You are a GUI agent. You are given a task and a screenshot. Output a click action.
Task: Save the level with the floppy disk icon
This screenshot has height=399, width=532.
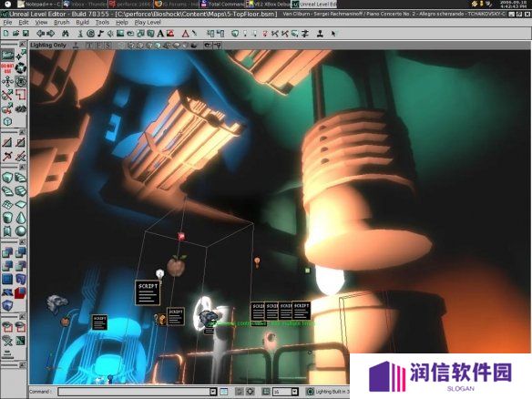[x=26, y=33]
